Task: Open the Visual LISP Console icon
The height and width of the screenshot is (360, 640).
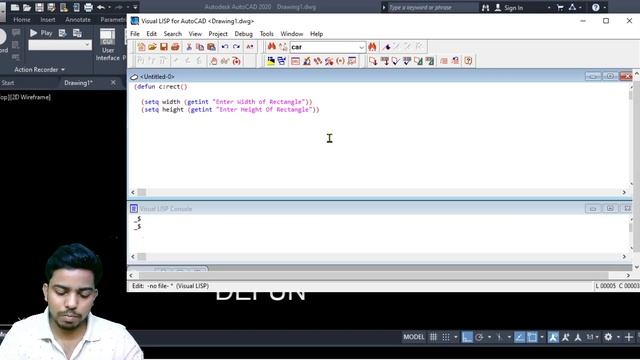Action: coord(296,61)
